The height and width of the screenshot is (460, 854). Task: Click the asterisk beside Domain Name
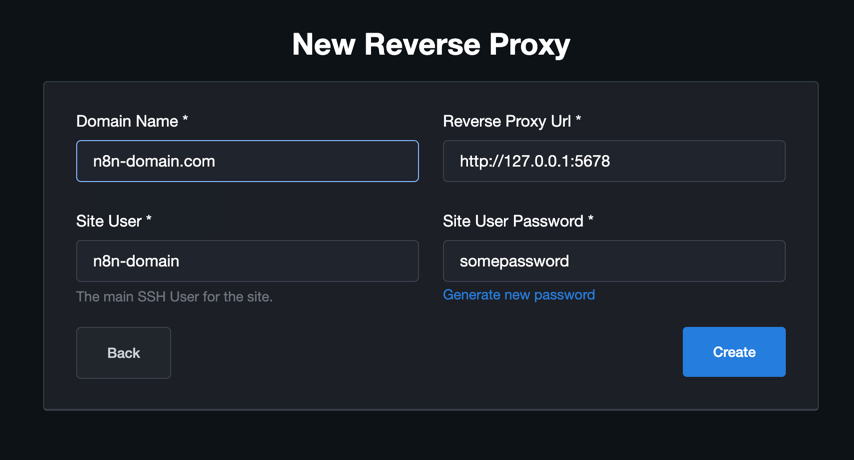point(185,119)
